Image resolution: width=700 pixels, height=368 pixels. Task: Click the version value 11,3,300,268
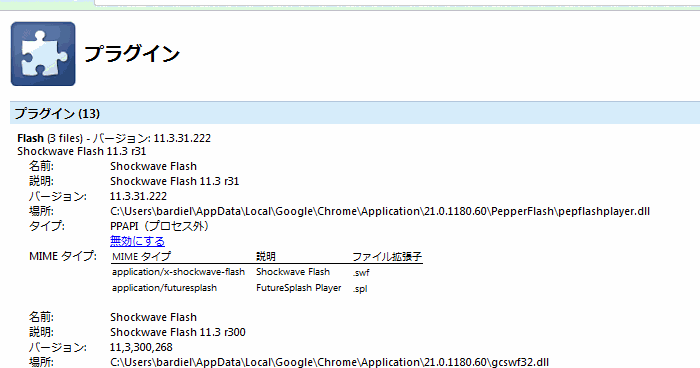tap(141, 347)
